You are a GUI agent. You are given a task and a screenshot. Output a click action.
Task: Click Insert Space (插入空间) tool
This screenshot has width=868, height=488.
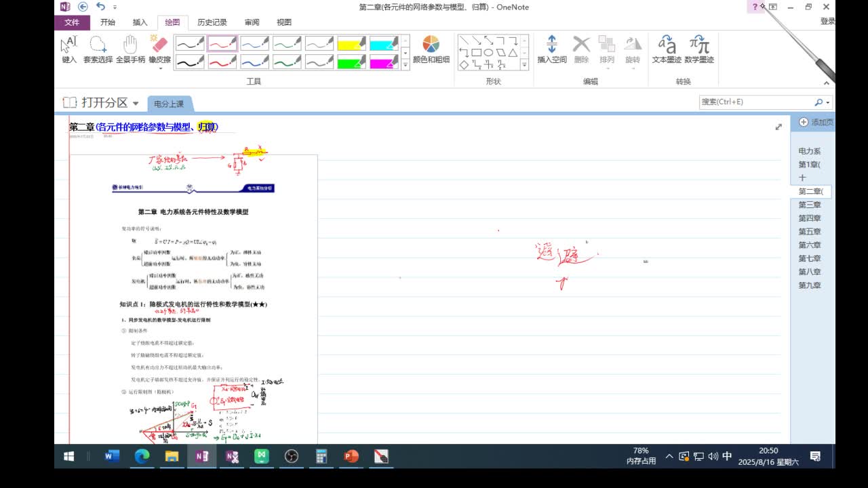(552, 50)
